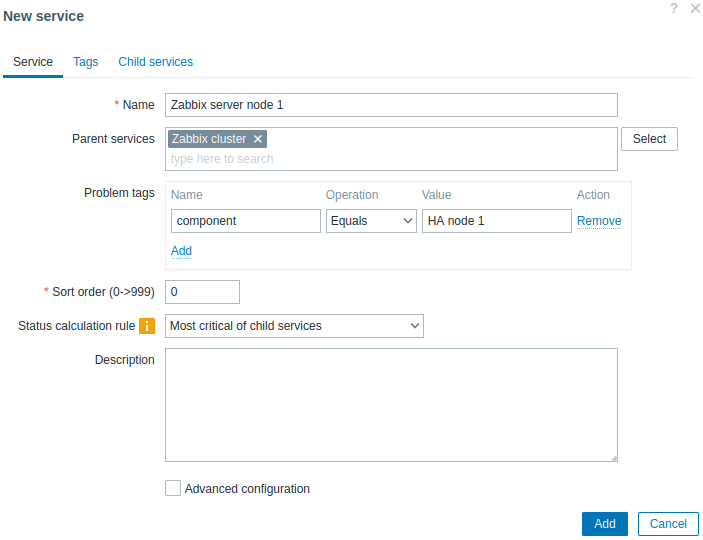Viewport: 703px width, 540px height.
Task: Remove the Zabbix cluster parent tag
Action: point(258,139)
